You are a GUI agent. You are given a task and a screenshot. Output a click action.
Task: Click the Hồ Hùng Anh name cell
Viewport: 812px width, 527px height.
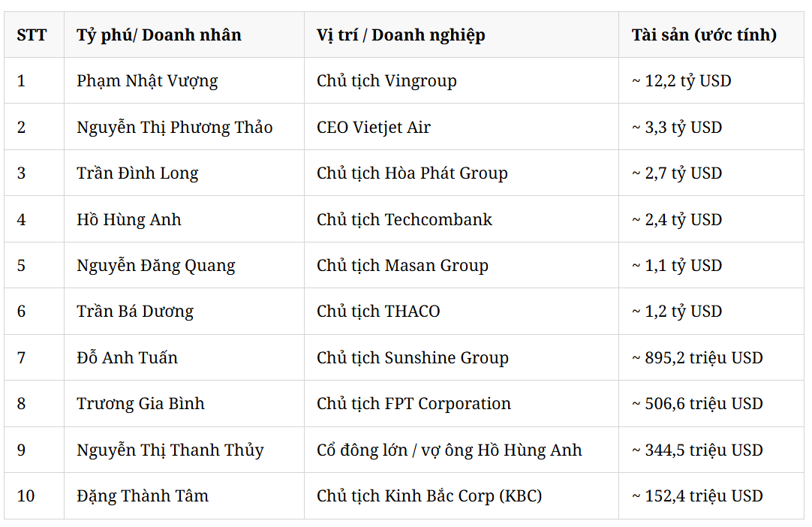point(184,219)
